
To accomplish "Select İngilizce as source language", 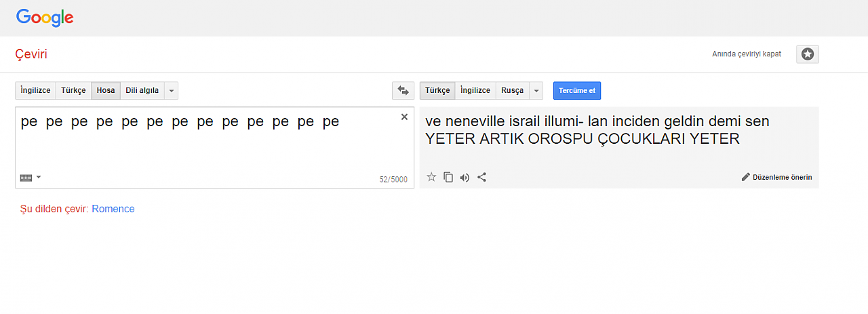I will click(35, 90).
